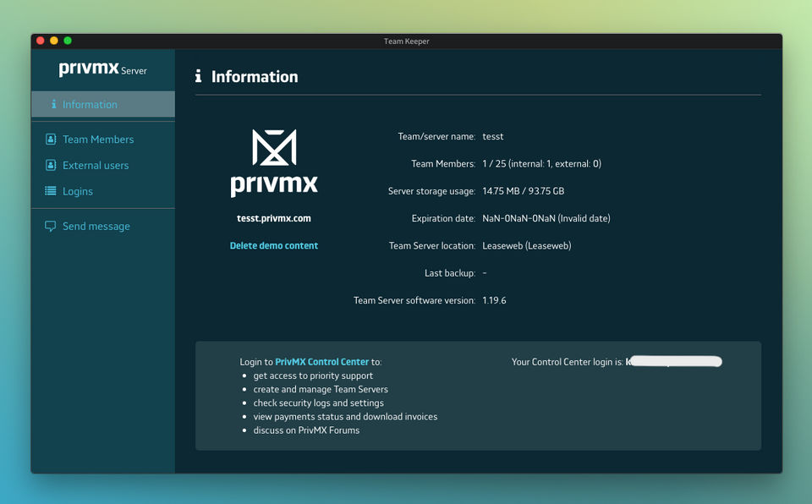Minimize the window with the yellow button

pyautogui.click(x=54, y=41)
